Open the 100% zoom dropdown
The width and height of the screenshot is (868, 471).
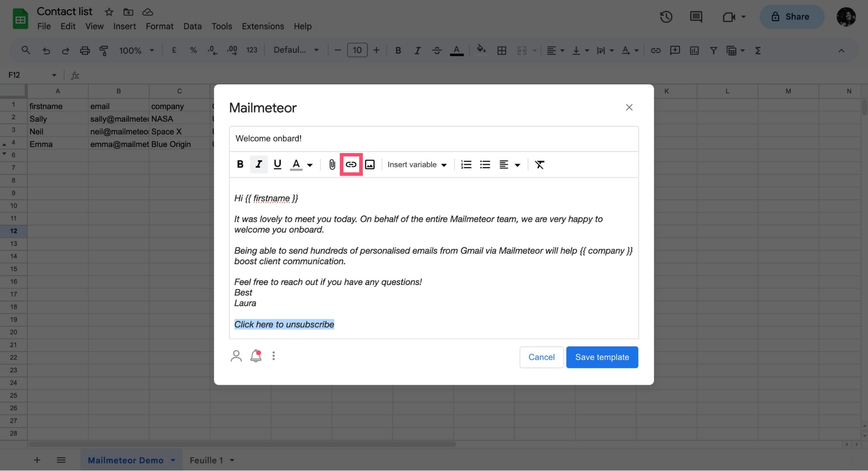point(137,50)
